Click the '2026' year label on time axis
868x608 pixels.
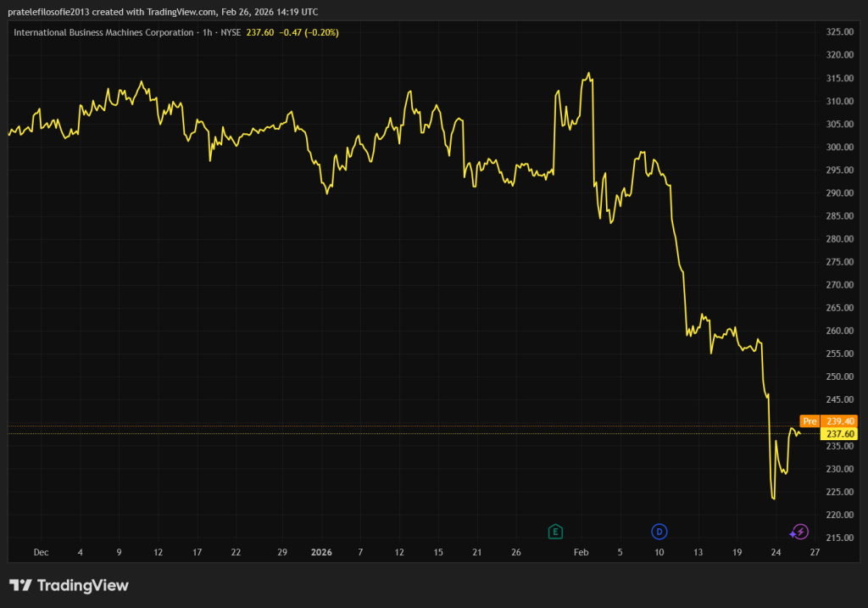[x=321, y=552]
